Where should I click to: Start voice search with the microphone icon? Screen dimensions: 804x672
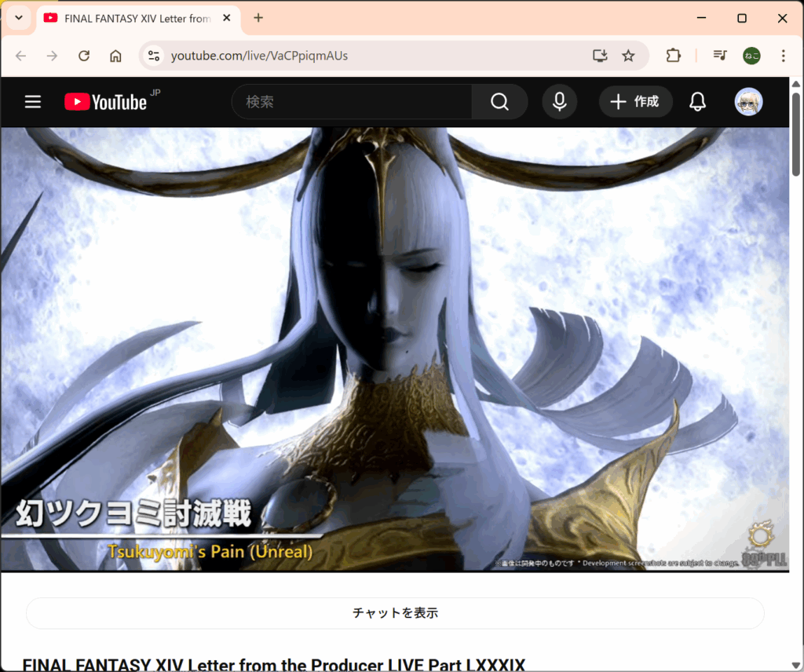pos(559,102)
